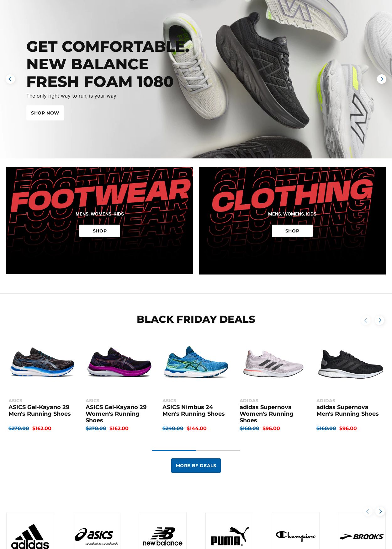Click Shop Now on New Balance banner
The height and width of the screenshot is (549, 392).
coord(45,113)
